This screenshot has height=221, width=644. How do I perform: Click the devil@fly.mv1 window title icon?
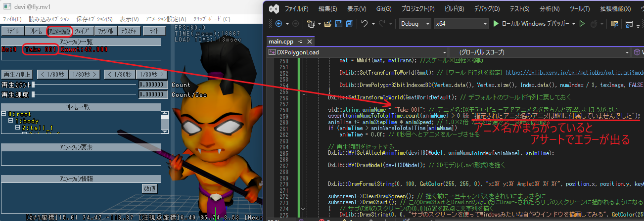pos(6,6)
